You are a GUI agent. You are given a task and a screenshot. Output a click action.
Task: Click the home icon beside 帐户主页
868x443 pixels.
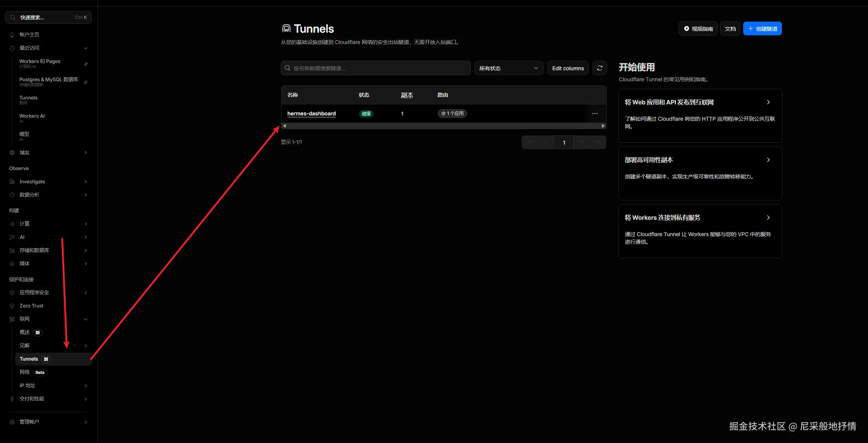(12, 35)
